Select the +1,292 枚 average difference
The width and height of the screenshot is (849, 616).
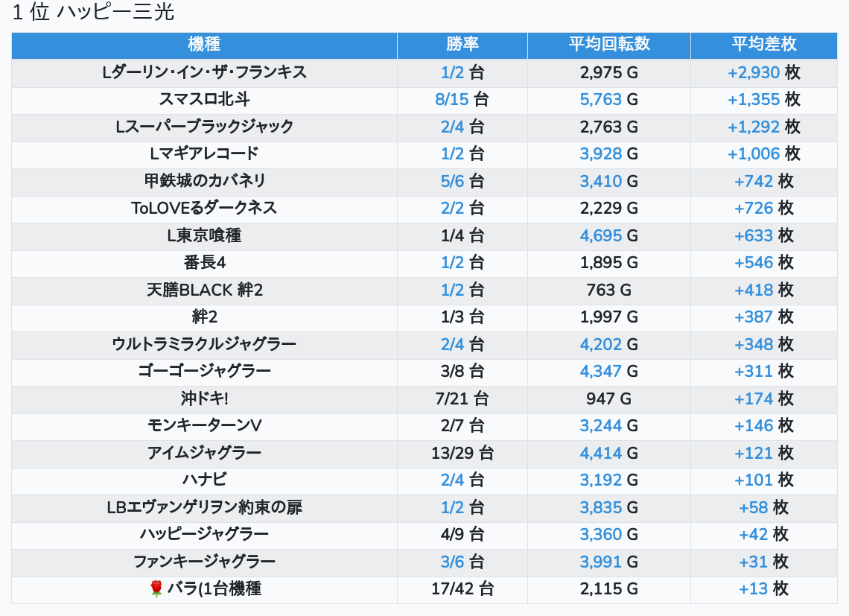[763, 127]
